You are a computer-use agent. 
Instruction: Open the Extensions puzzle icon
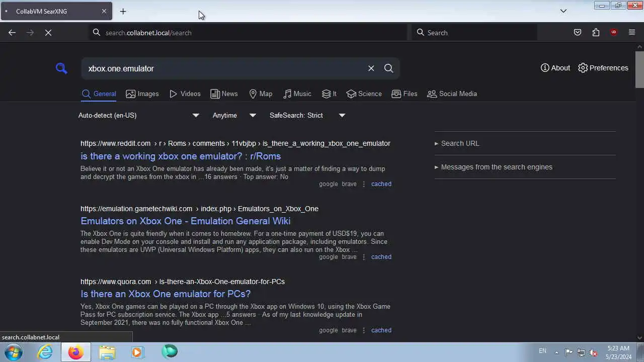(x=596, y=33)
